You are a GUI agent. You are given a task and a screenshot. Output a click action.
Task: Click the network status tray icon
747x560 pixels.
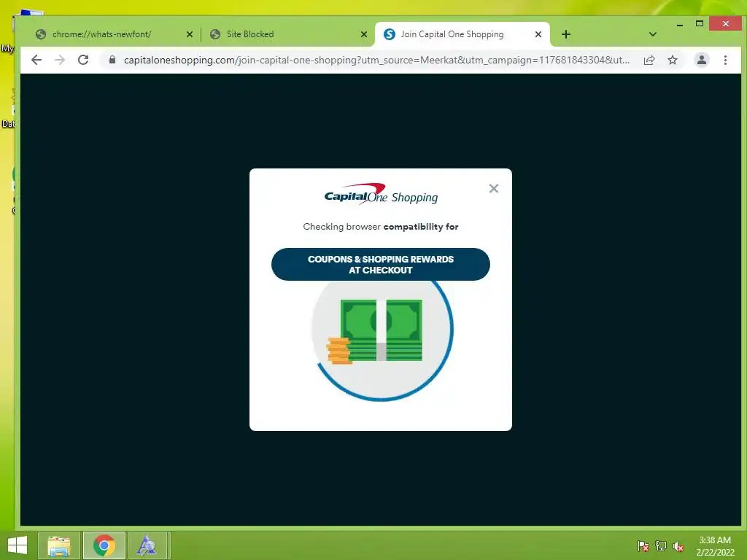(x=661, y=546)
